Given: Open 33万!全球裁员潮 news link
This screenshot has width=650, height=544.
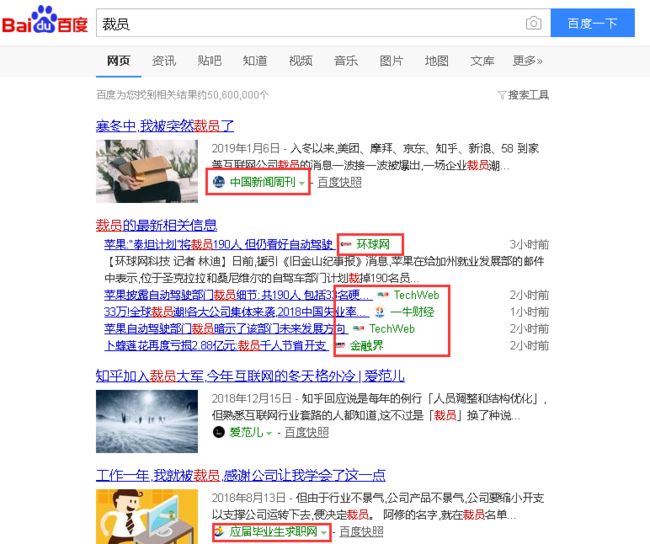Looking at the screenshot, I should point(236,312).
